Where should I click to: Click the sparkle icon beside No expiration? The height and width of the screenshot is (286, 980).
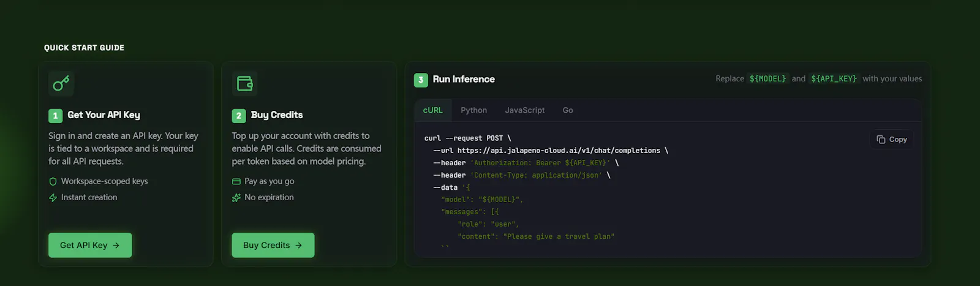pos(236,197)
